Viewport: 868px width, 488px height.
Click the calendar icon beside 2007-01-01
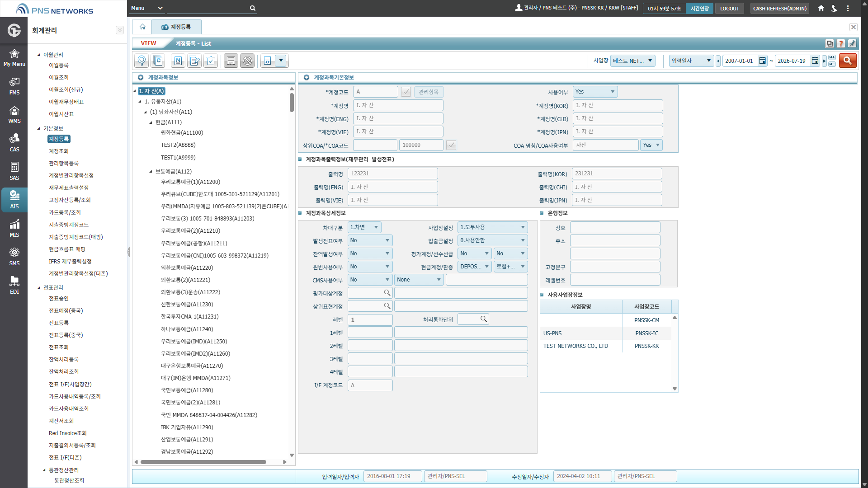(763, 61)
